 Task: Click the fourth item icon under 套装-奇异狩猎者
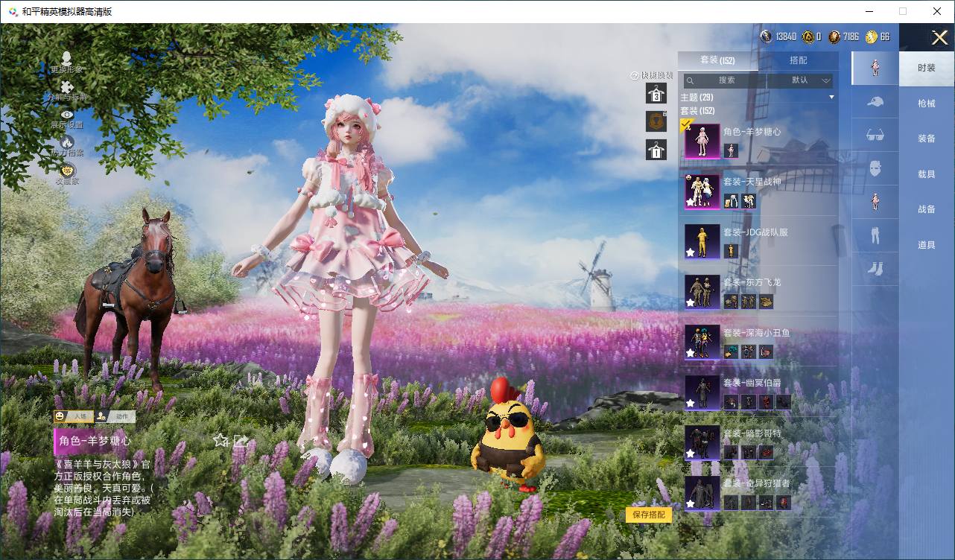tap(783, 503)
